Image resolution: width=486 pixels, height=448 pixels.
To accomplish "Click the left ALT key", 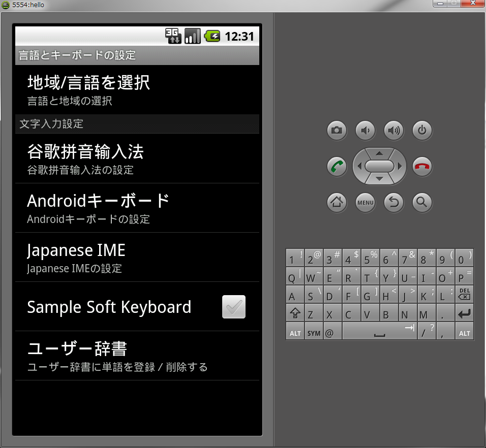I will (295, 331).
